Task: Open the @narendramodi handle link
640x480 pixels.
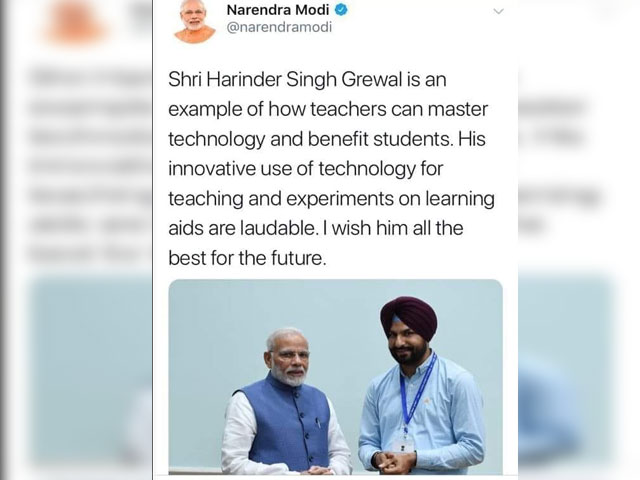Action: 279,27
